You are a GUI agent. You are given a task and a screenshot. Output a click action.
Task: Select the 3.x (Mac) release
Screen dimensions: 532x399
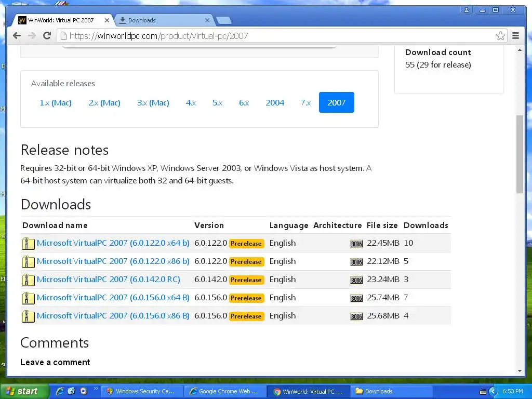[x=153, y=102]
